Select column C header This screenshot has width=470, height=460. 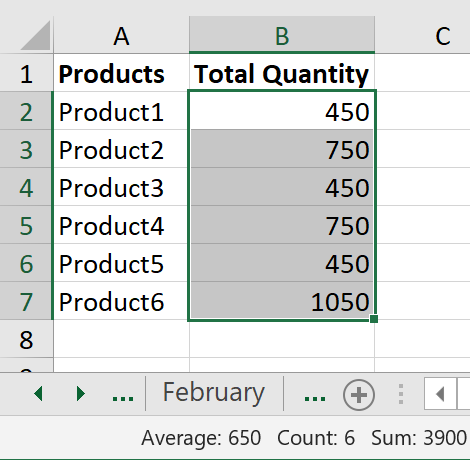443,35
